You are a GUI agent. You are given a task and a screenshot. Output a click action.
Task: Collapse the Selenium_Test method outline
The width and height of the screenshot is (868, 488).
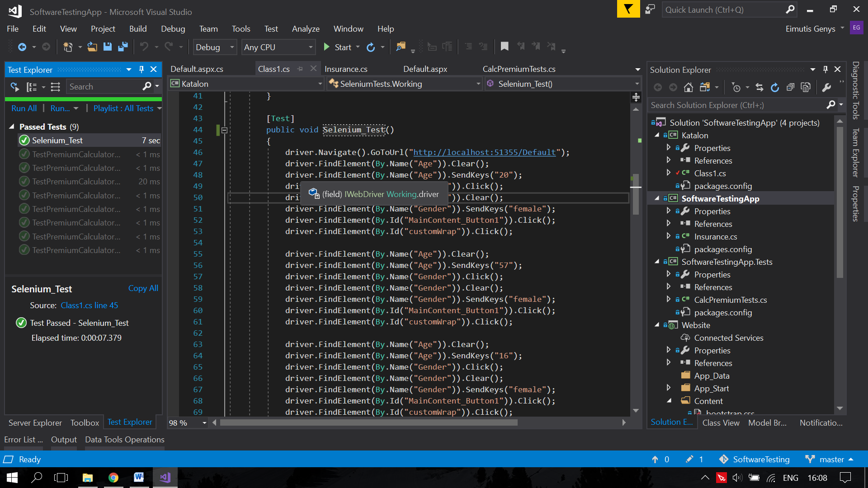[x=224, y=130]
